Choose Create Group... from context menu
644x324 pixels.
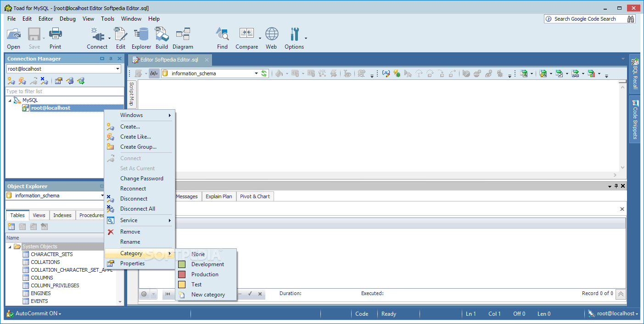point(140,147)
